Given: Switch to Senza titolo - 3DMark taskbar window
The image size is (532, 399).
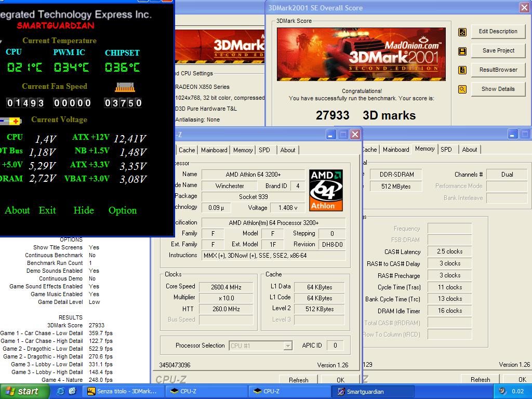Looking at the screenshot, I should 123,392.
